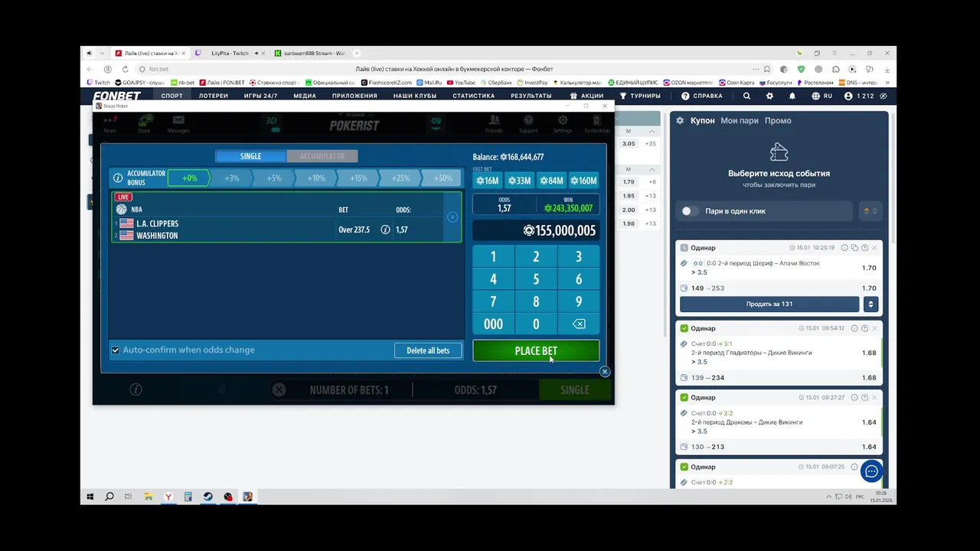980x551 pixels.
Task: Open Windows taskbar search
Action: [109, 497]
